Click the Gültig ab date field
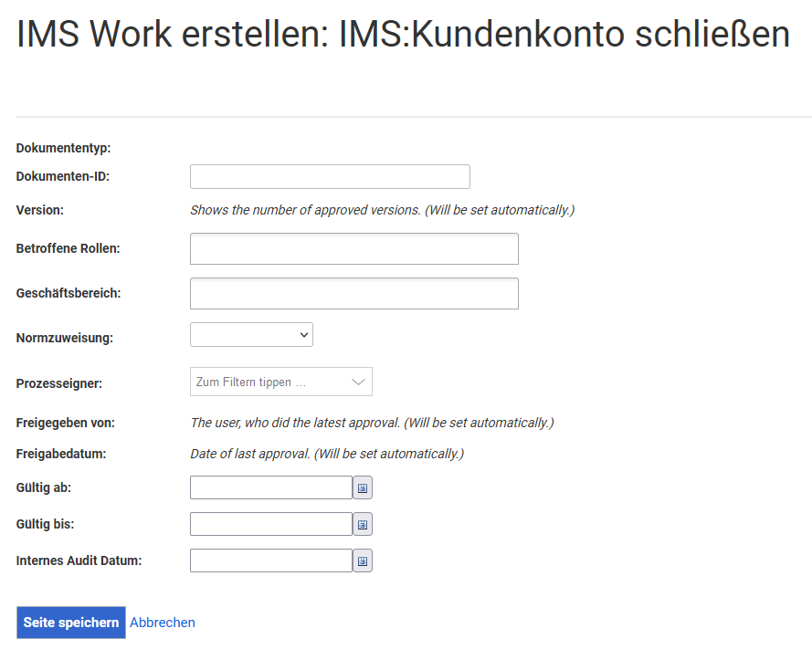The height and width of the screenshot is (660, 812). 270,488
